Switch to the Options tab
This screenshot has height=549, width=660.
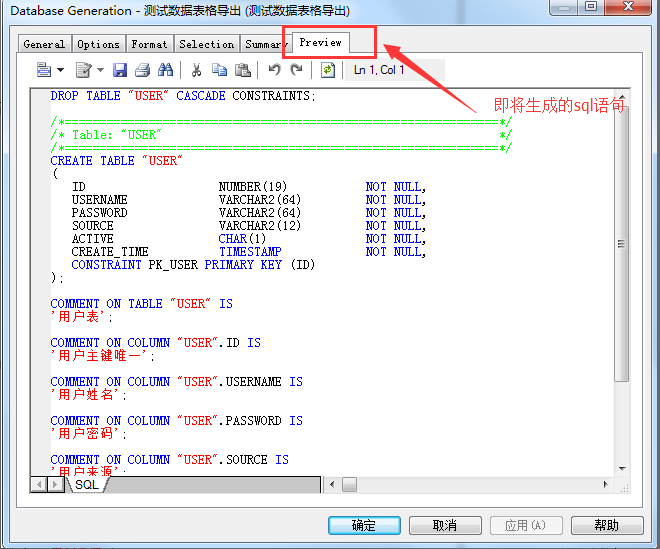pos(98,44)
